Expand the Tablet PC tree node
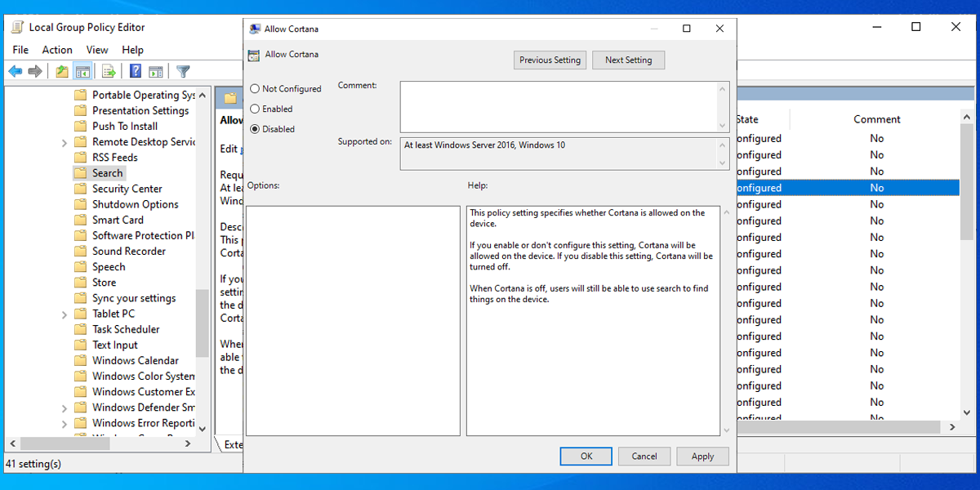The width and height of the screenshot is (980, 490). coord(65,314)
